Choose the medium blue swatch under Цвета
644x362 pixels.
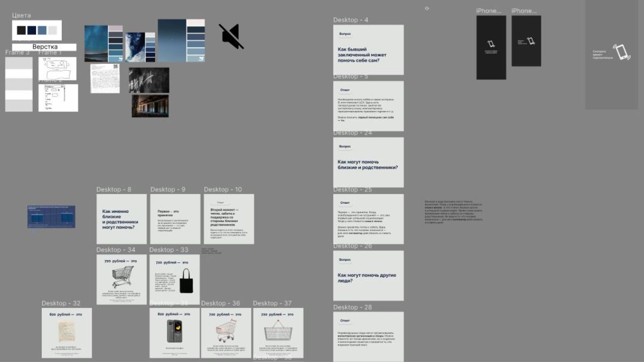(x=42, y=30)
